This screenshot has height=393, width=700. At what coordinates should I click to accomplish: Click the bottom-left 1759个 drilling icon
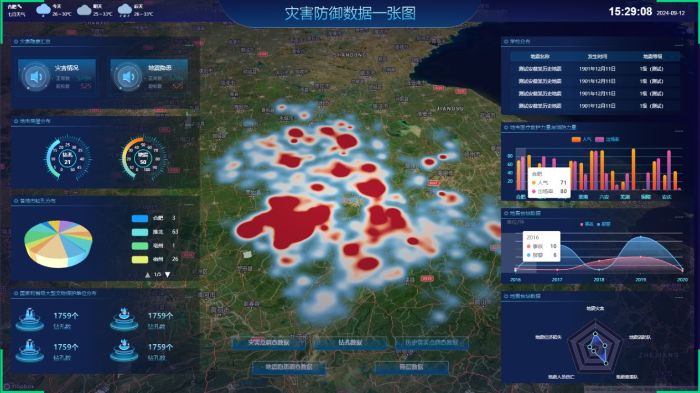coord(29,350)
